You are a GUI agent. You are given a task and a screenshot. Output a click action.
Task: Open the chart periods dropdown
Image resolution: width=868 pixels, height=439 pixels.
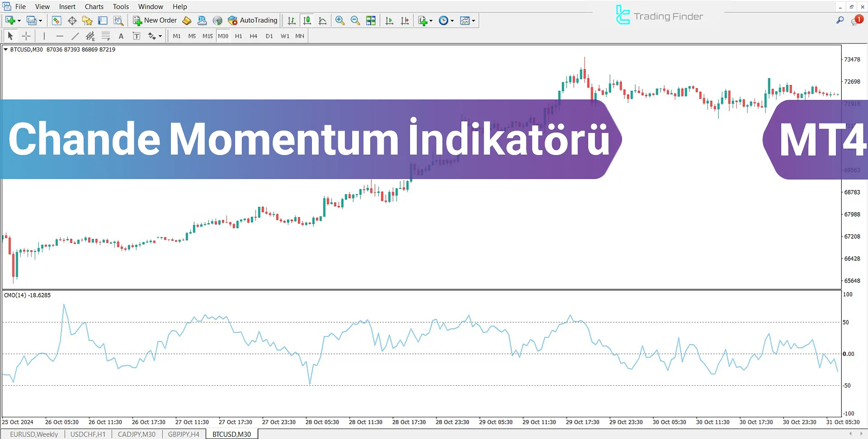point(445,20)
